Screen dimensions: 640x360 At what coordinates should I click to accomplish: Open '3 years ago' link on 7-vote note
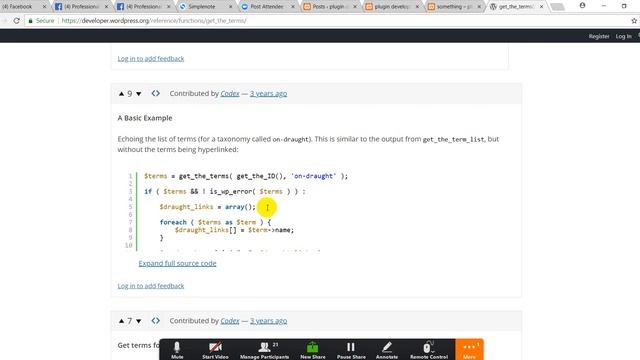coord(268,321)
